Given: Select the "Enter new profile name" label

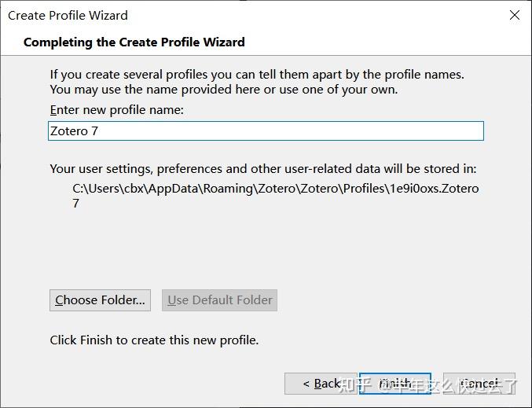Looking at the screenshot, I should [x=116, y=110].
